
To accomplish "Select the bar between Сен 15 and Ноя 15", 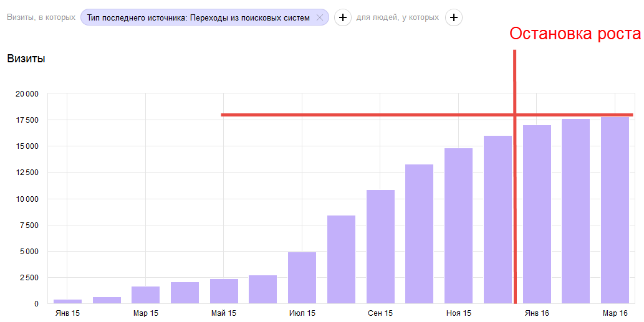I will (419, 234).
